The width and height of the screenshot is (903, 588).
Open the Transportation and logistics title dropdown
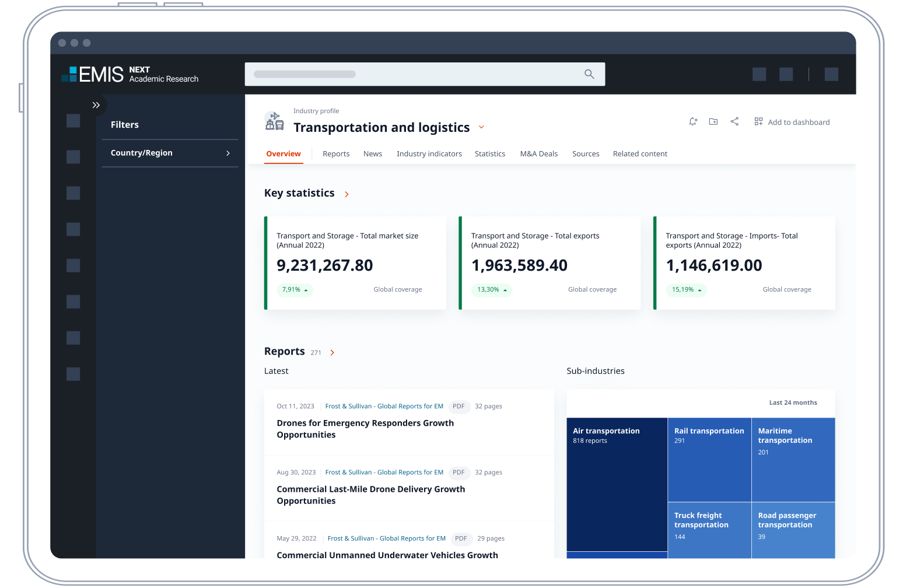[481, 127]
